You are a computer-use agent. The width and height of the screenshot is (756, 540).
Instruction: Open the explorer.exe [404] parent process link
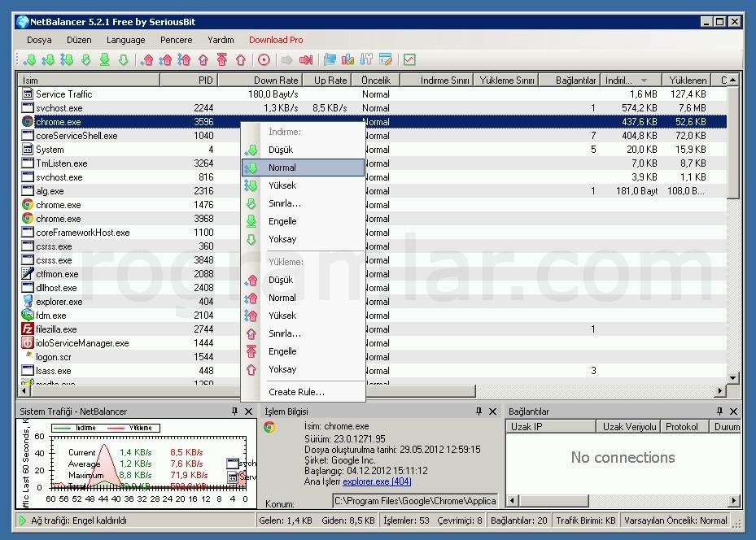[x=377, y=481]
